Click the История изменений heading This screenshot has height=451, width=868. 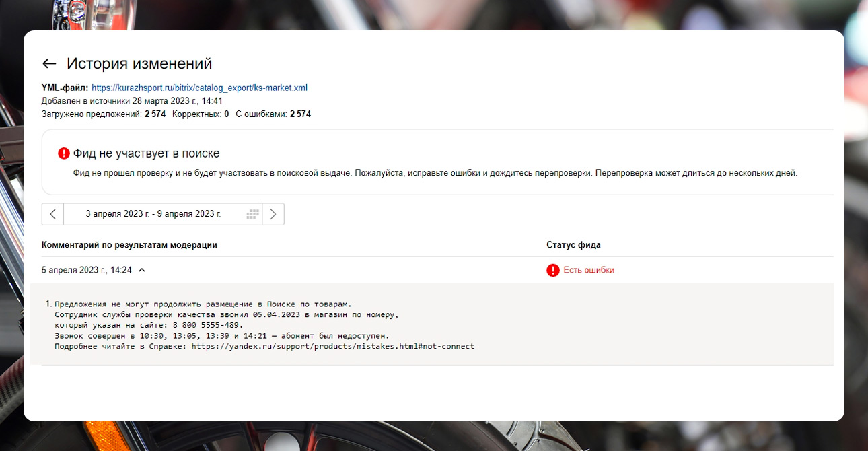139,63
